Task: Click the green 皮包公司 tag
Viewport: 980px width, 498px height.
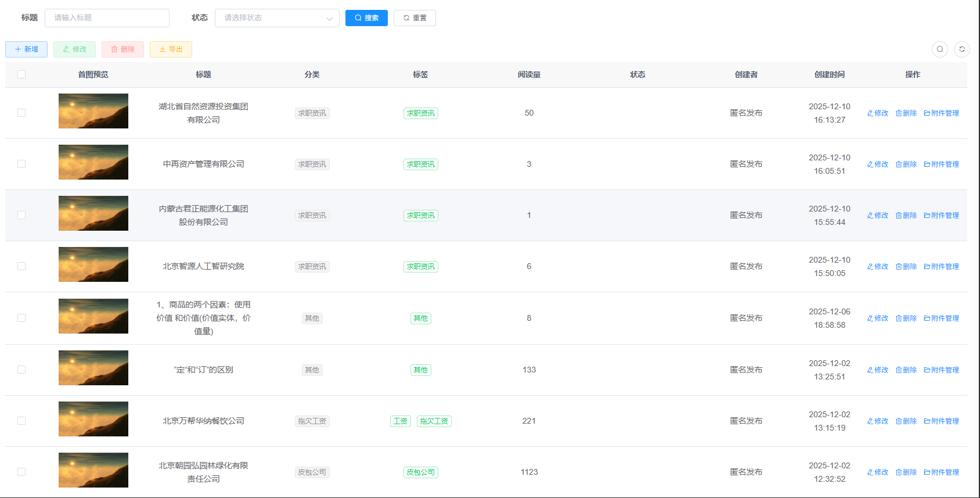Action: coord(421,472)
